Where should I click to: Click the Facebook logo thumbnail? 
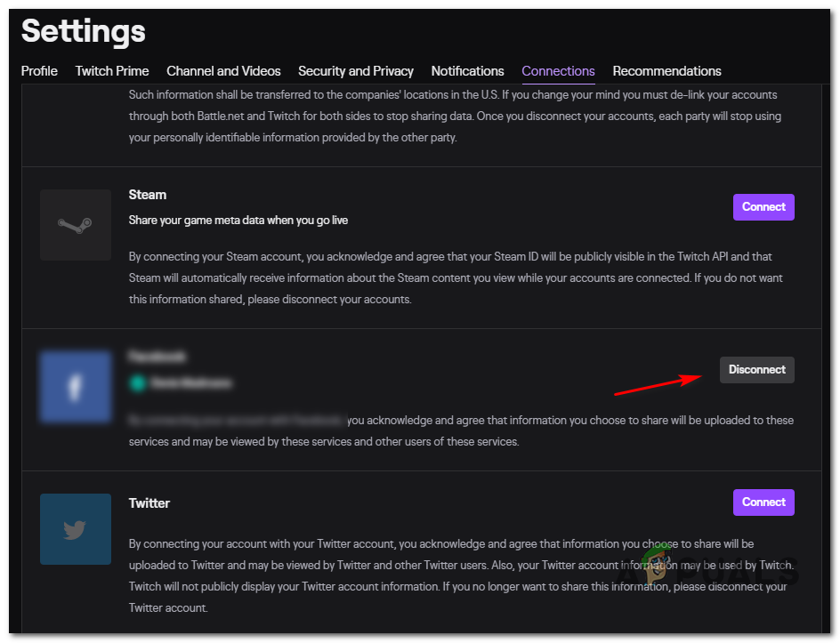[x=76, y=386]
